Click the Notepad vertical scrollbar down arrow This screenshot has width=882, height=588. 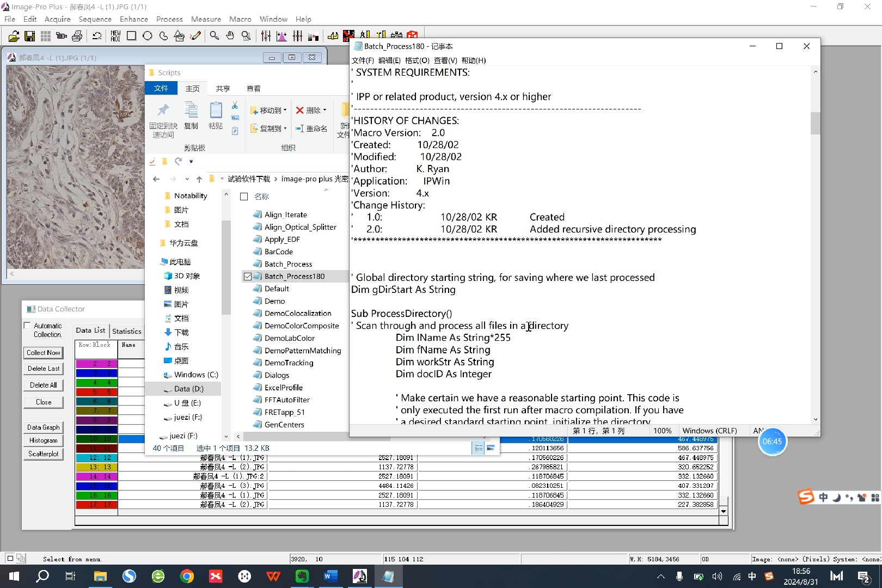(814, 419)
